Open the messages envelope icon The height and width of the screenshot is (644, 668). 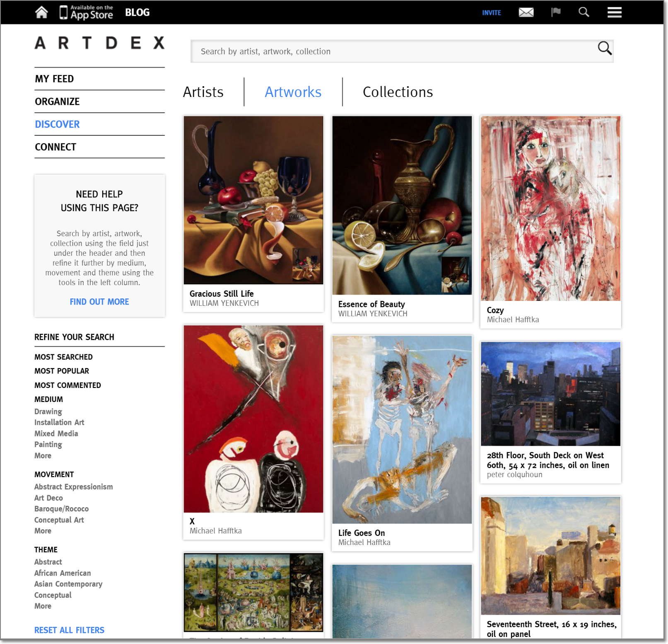(526, 12)
